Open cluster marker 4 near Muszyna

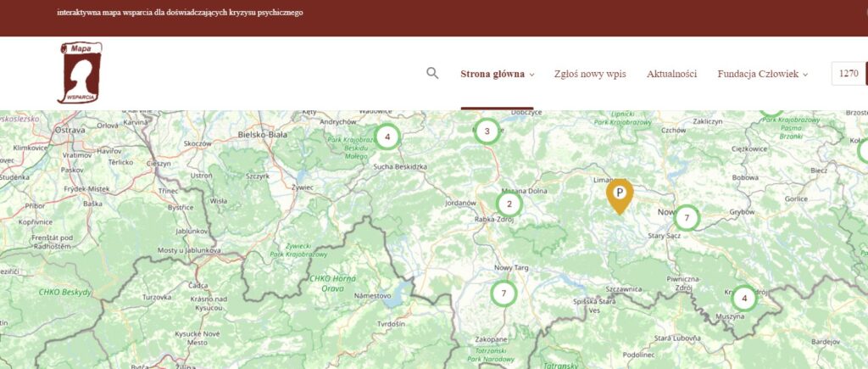(744, 299)
